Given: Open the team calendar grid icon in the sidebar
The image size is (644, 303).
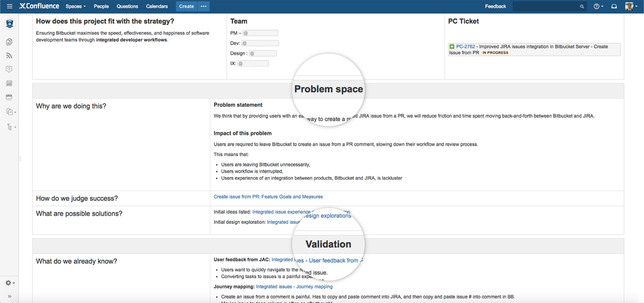Looking at the screenshot, I should point(9,83).
